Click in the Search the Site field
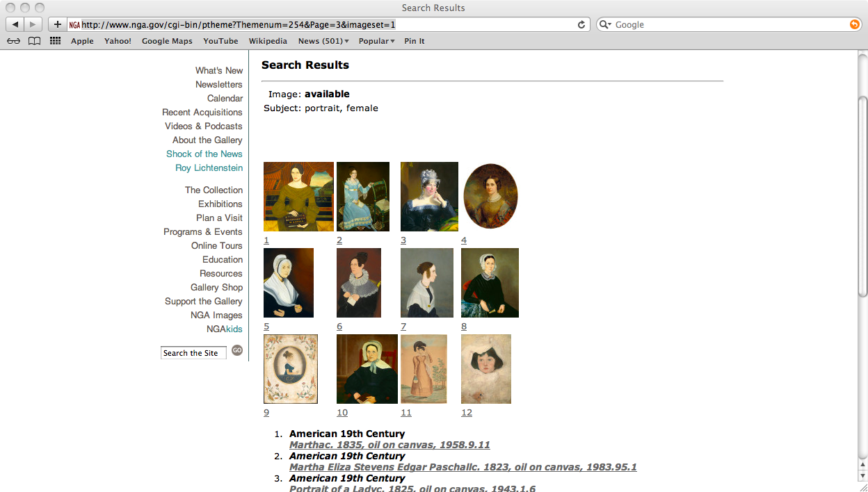Viewport: 868px width, 492px height. [x=193, y=353]
